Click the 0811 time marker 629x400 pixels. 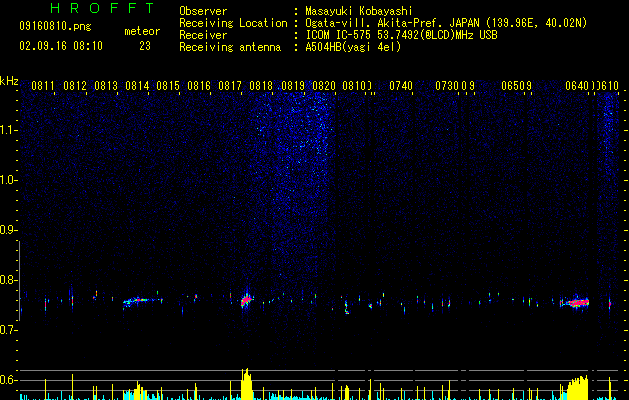43,86
